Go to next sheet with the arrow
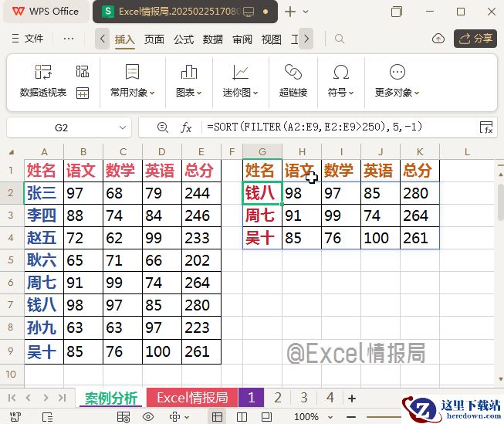This screenshot has height=424, width=504. coord(46,398)
